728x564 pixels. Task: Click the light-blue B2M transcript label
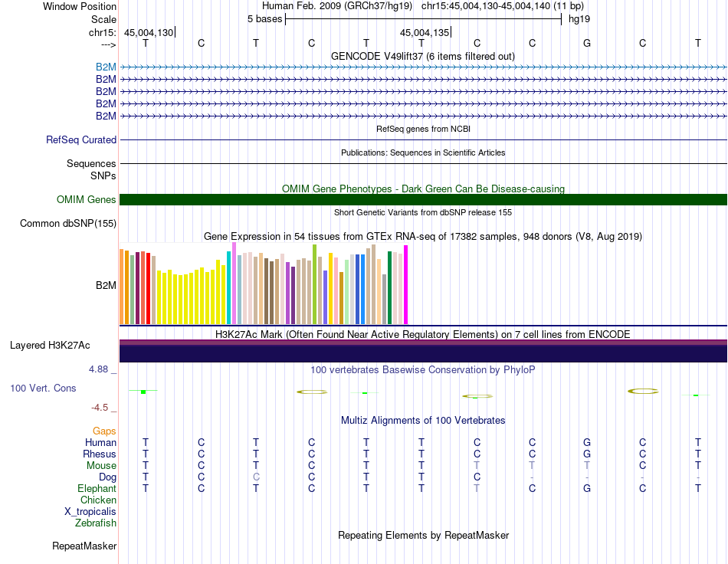point(106,67)
